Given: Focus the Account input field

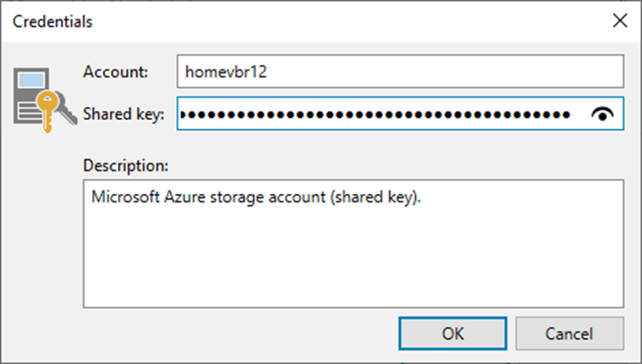Looking at the screenshot, I should click(400, 71).
